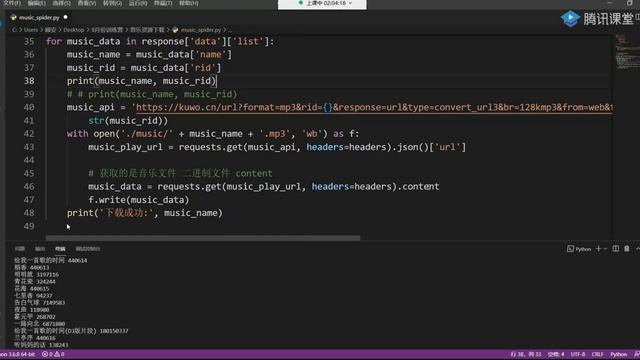Click line number 49 in the gutter
Image resolution: width=640 pixels, height=360 pixels.
click(29, 226)
